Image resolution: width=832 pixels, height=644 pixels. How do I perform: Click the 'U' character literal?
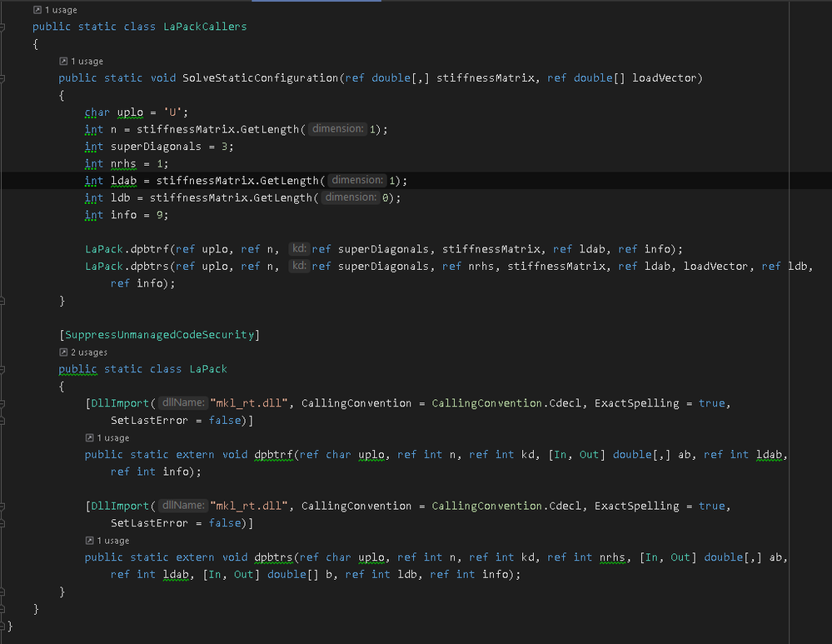coord(172,112)
